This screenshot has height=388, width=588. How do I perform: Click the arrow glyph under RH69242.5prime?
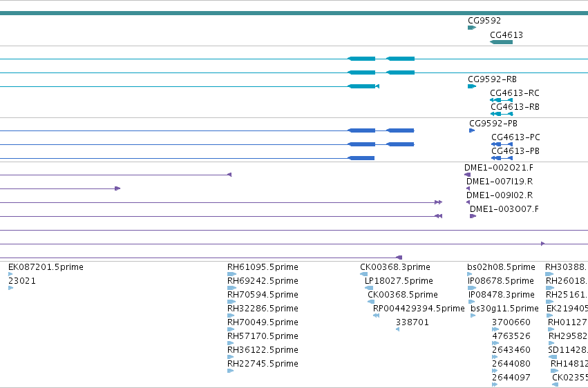[x=231, y=288]
